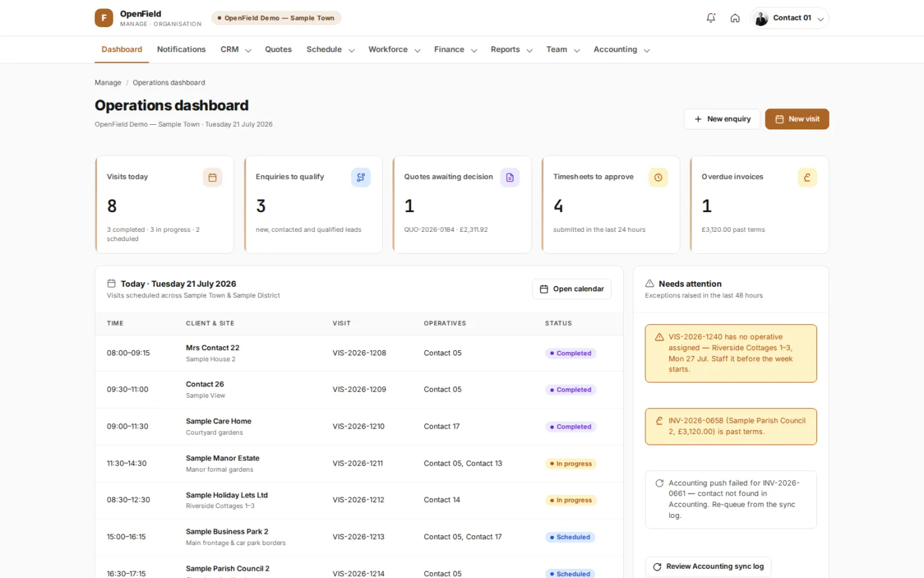Click QUO-2026-0184 quote reference text
Image resolution: width=924 pixels, height=578 pixels.
click(x=429, y=230)
